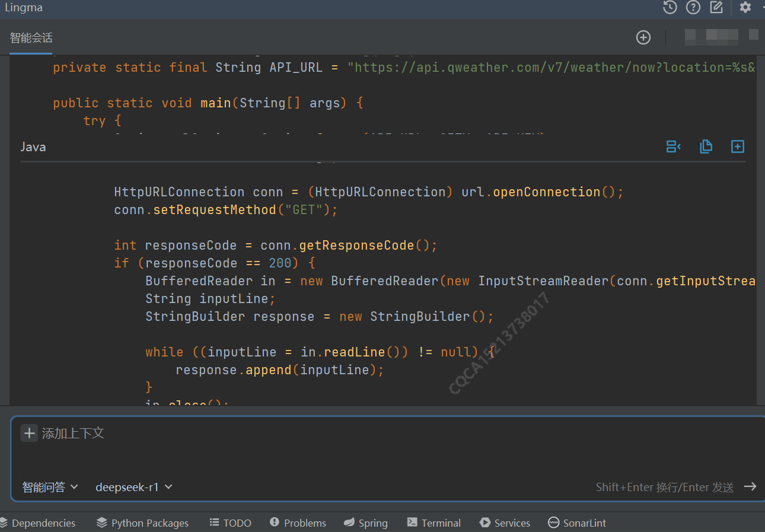Open the Spring tool window
Viewport: 765px width, 532px height.
point(365,523)
